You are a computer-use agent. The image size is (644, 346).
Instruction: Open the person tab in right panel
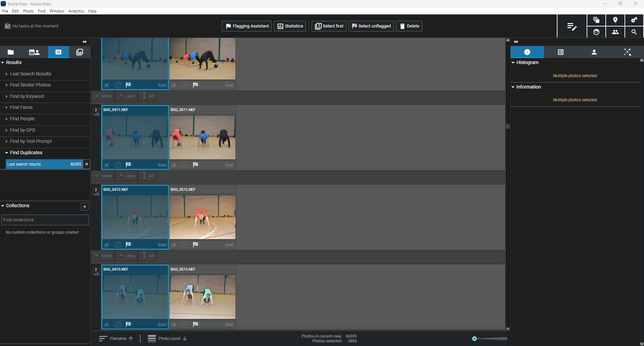594,52
